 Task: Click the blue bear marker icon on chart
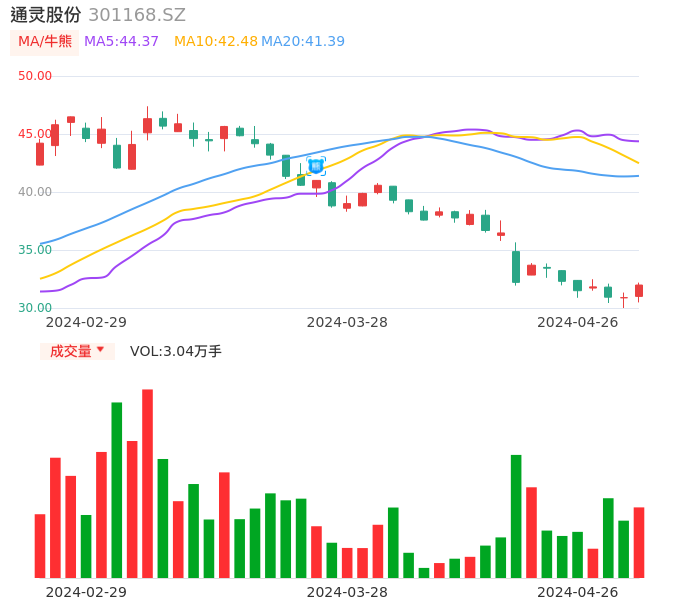coord(316,166)
